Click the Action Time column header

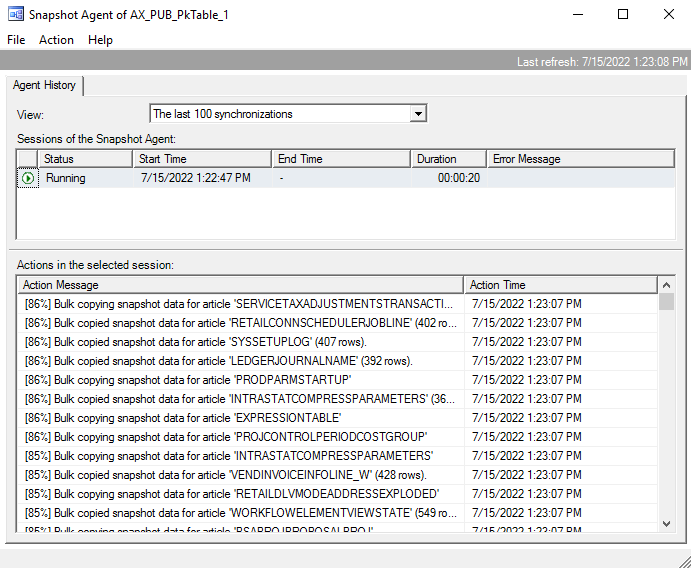[561, 285]
